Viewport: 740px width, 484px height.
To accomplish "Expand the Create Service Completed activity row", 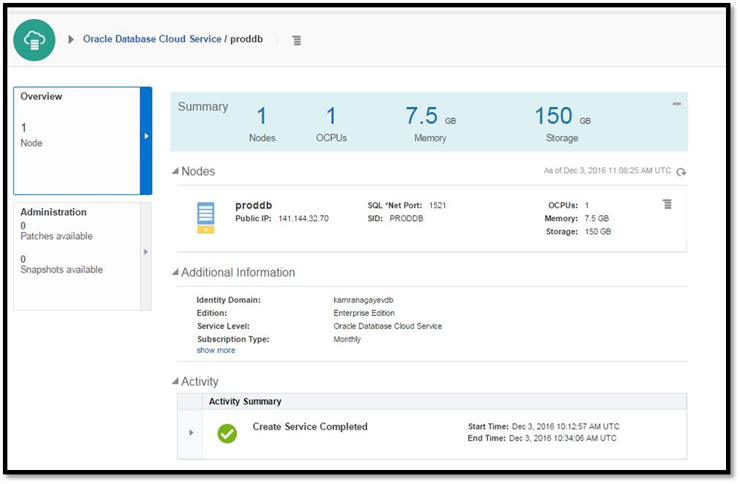I will click(190, 432).
